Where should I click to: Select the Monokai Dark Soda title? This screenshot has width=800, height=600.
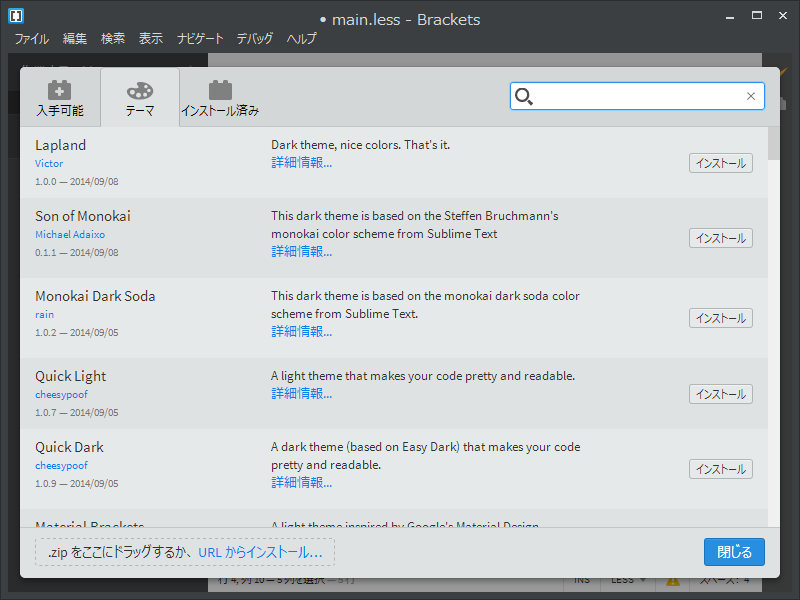coord(95,296)
